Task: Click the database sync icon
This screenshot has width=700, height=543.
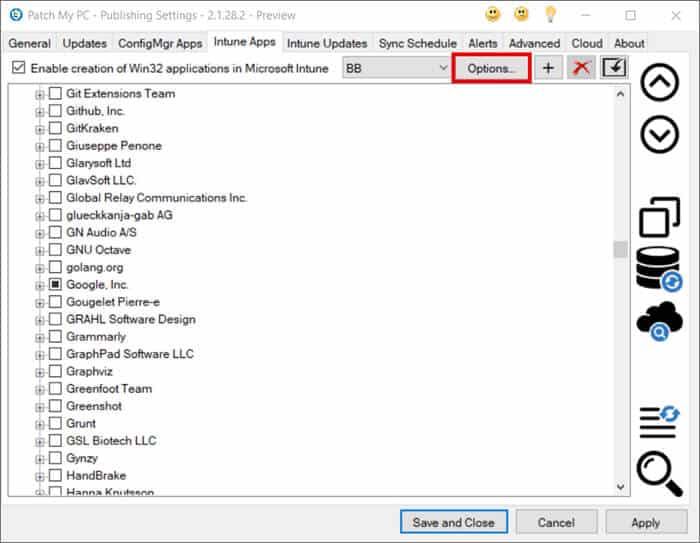Action: (659, 269)
